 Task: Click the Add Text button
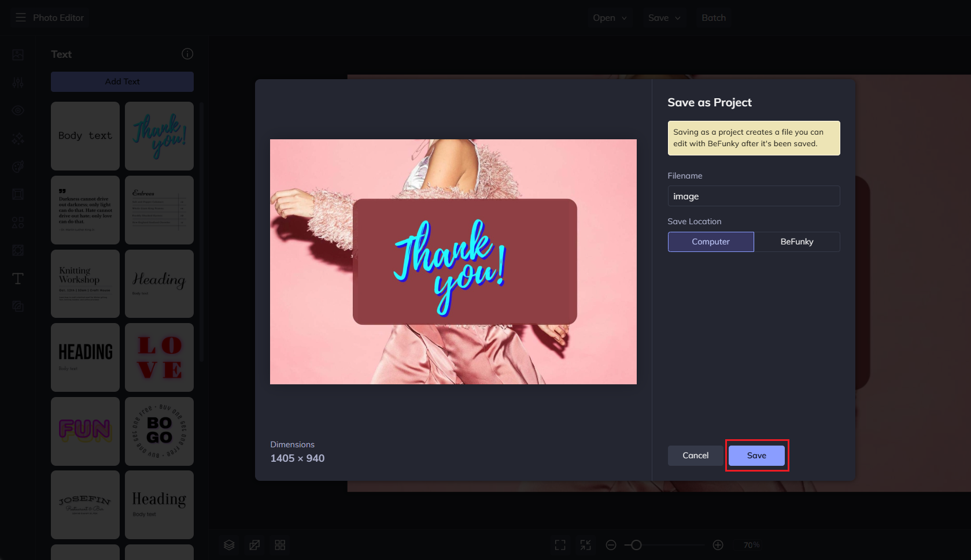pyautogui.click(x=122, y=81)
